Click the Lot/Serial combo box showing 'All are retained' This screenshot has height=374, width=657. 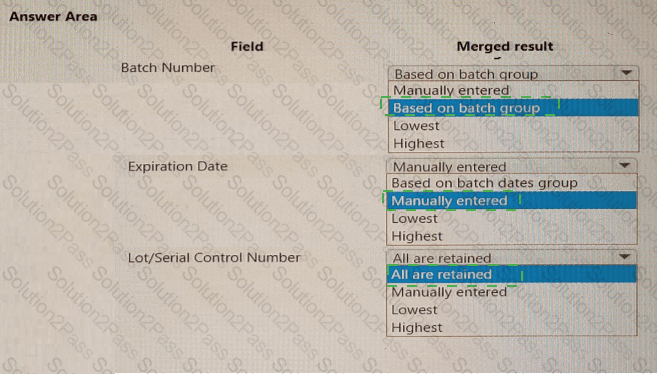click(500, 257)
